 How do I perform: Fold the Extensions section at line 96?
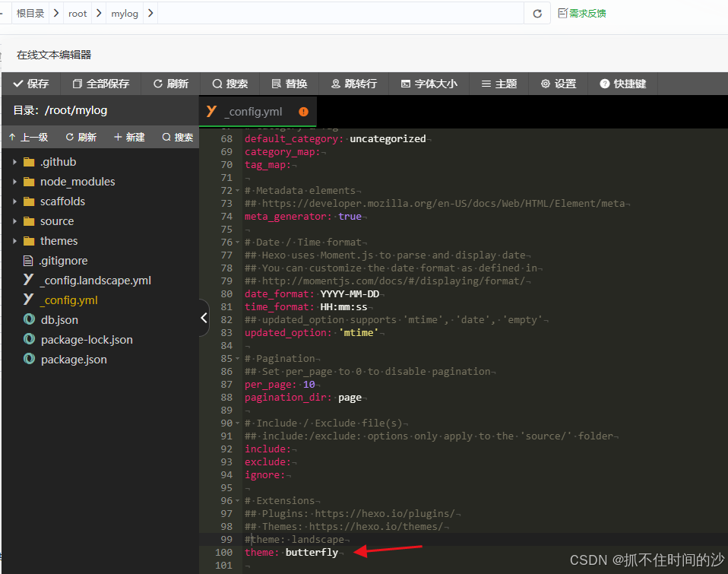coord(238,500)
